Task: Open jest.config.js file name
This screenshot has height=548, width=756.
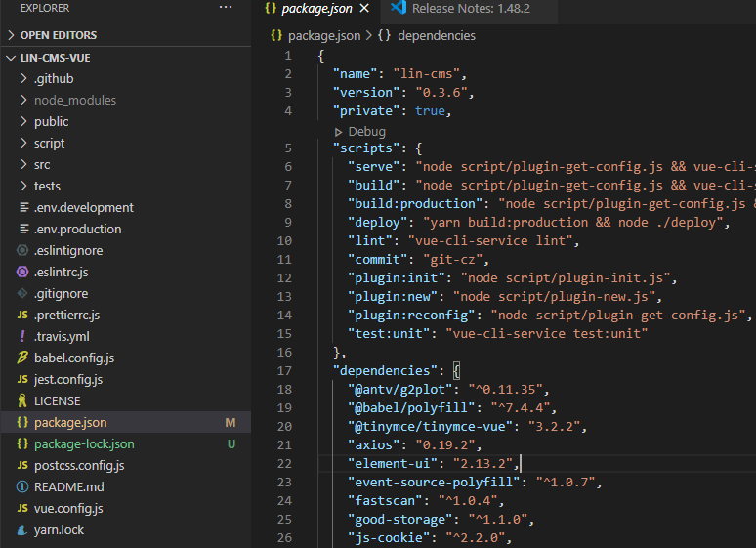Action: click(x=68, y=380)
